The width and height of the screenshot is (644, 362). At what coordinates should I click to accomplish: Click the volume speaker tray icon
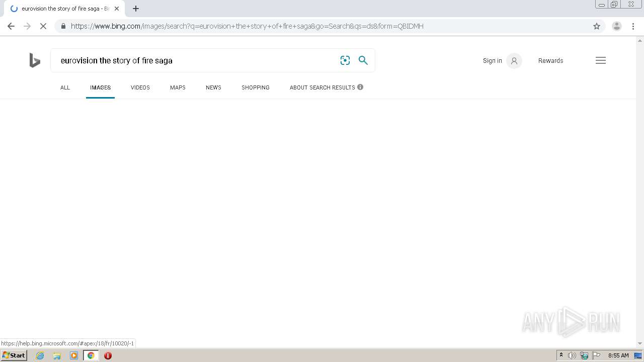pos(572,355)
